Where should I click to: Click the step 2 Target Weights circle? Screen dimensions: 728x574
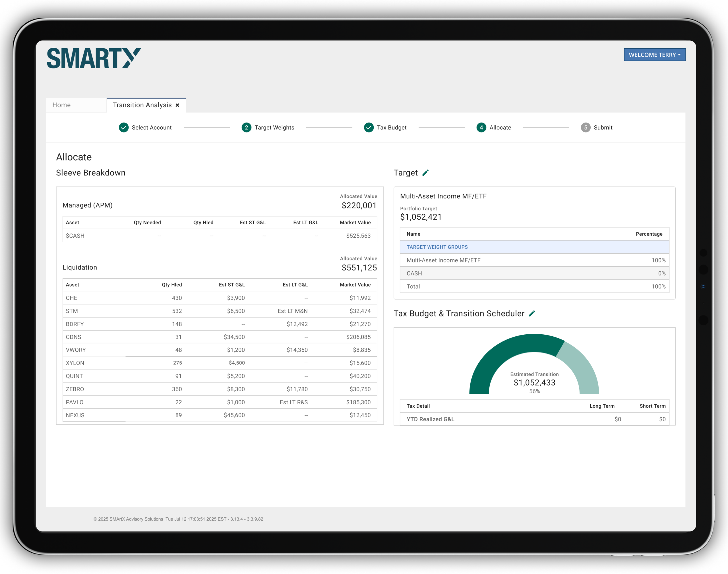(246, 128)
